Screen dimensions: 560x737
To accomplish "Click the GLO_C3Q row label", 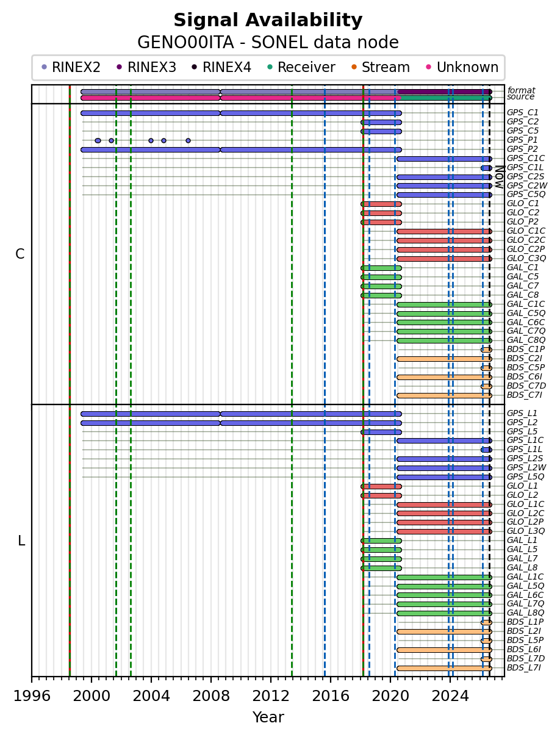I will click(526, 259).
